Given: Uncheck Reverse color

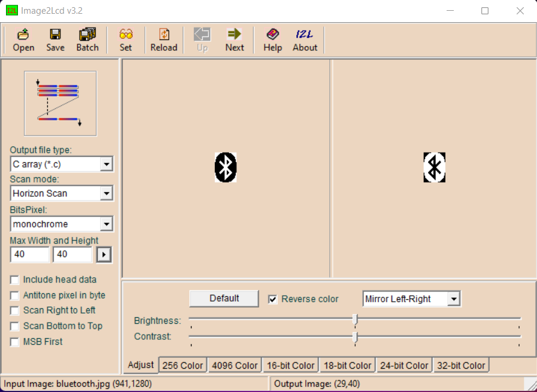Looking at the screenshot, I should pos(274,299).
